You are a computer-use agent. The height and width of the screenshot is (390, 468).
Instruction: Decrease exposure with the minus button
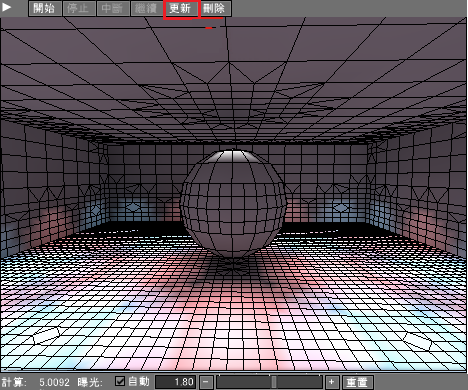207,382
